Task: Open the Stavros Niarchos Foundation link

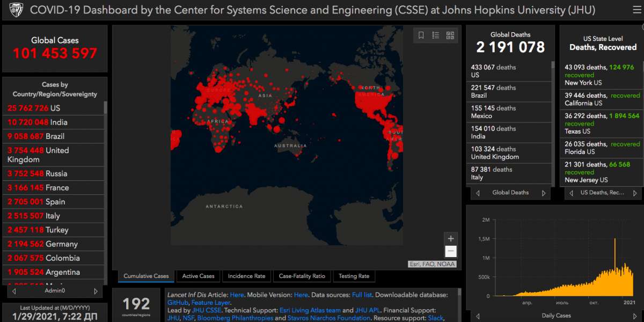Action: click(328, 318)
